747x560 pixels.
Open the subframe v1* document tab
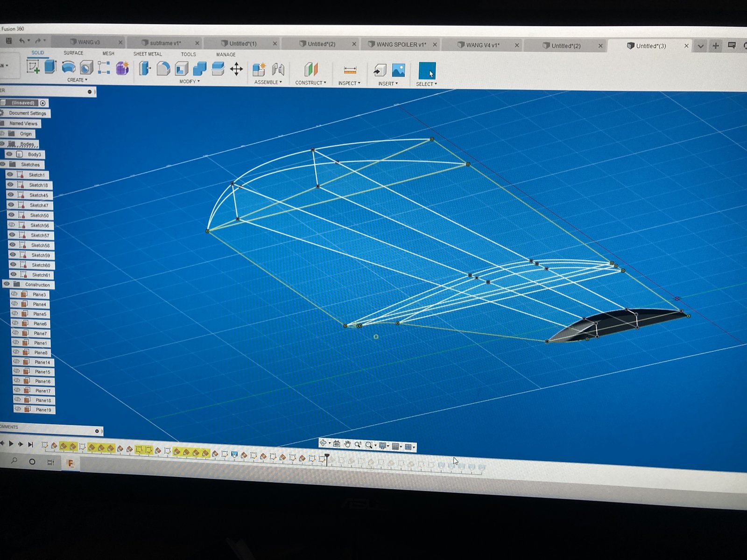point(165,43)
